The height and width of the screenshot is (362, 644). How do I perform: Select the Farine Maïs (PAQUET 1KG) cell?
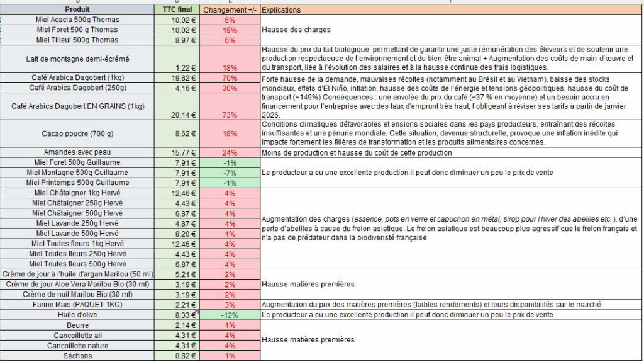[x=77, y=305]
